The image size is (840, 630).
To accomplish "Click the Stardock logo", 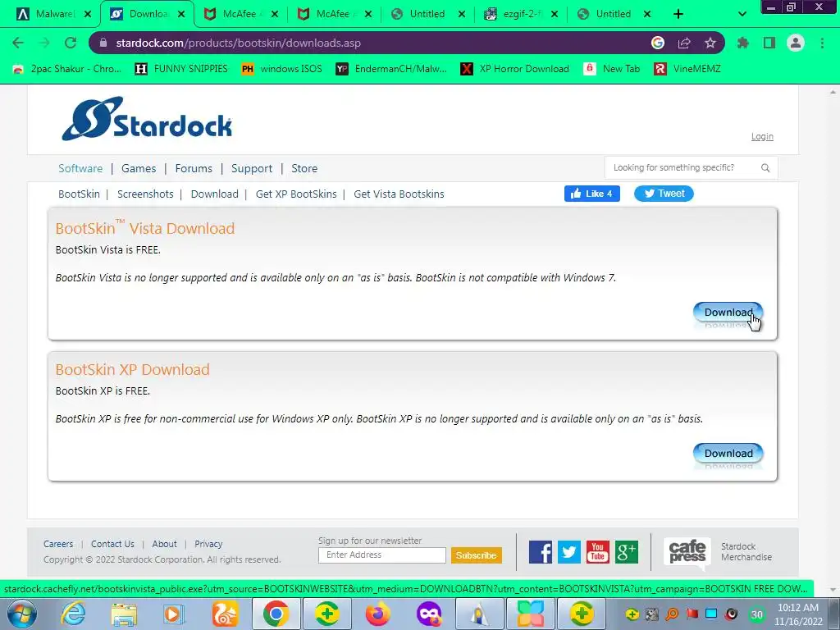I will click(x=147, y=119).
